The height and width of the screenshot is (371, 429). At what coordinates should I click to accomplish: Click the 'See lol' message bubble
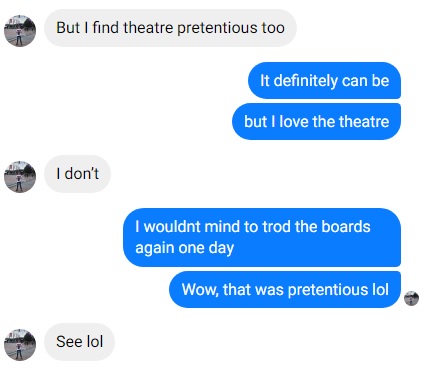pyautogui.click(x=79, y=342)
